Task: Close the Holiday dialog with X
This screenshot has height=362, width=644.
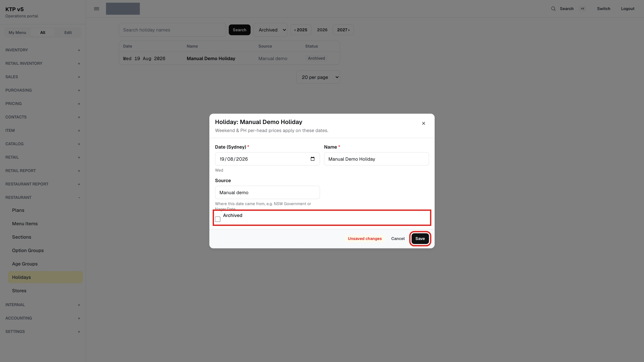Action: [424, 123]
